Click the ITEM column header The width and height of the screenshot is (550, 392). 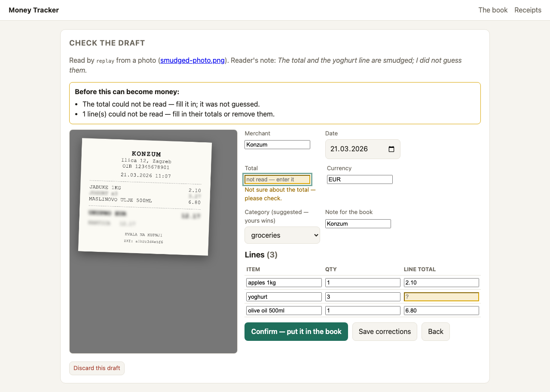click(254, 269)
